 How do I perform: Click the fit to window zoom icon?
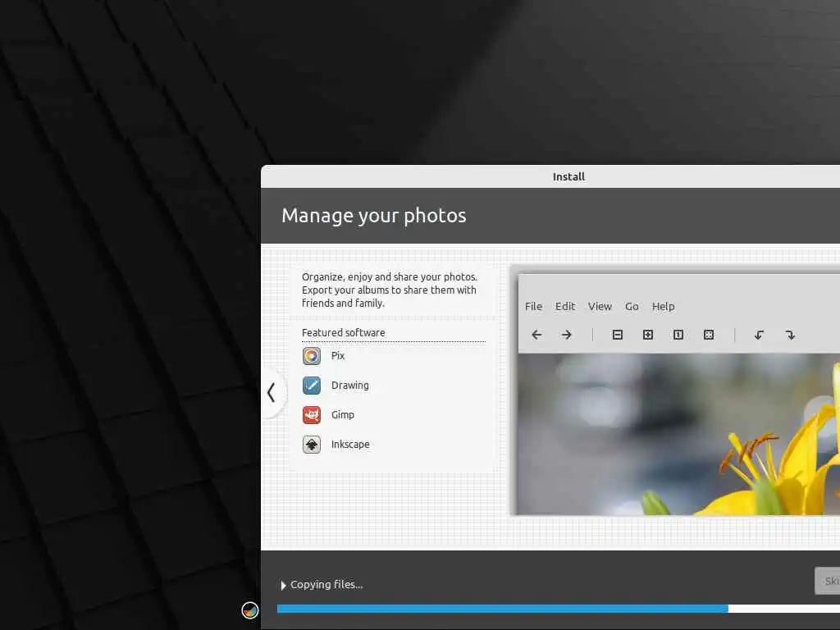coord(708,335)
